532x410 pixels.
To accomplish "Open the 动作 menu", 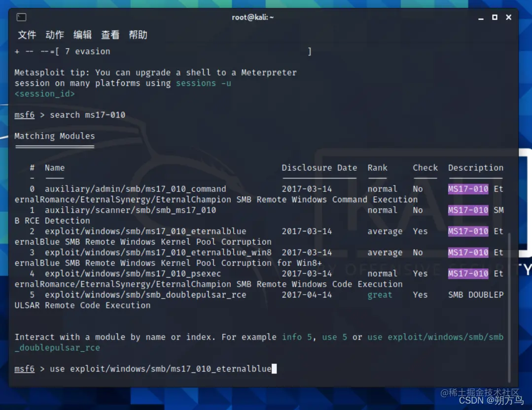I will (x=55, y=35).
